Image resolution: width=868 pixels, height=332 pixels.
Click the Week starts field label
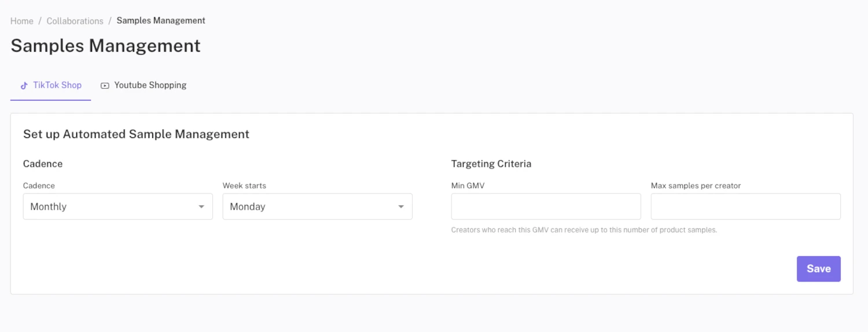click(244, 186)
